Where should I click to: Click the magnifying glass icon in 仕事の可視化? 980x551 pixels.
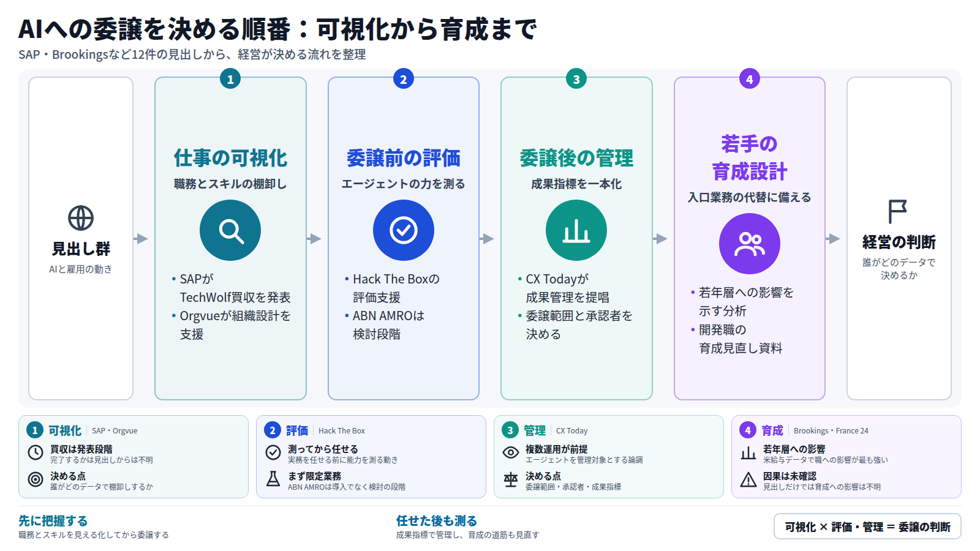tap(230, 230)
